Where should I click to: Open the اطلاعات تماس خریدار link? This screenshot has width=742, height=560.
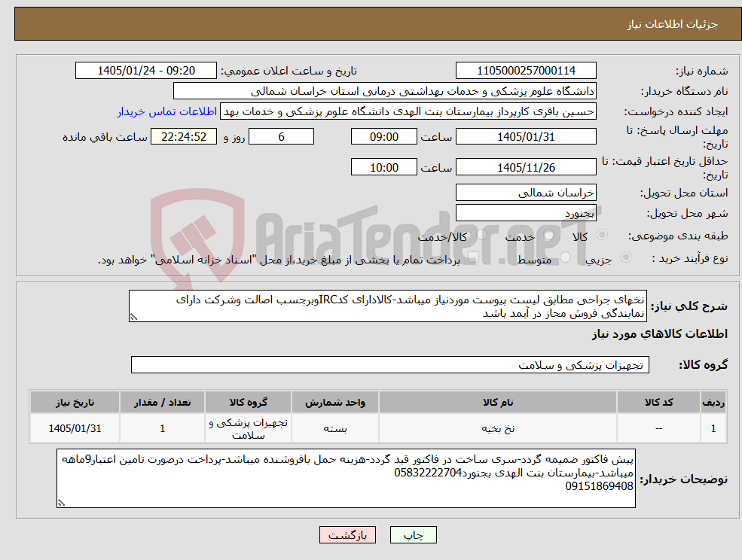pos(167,111)
